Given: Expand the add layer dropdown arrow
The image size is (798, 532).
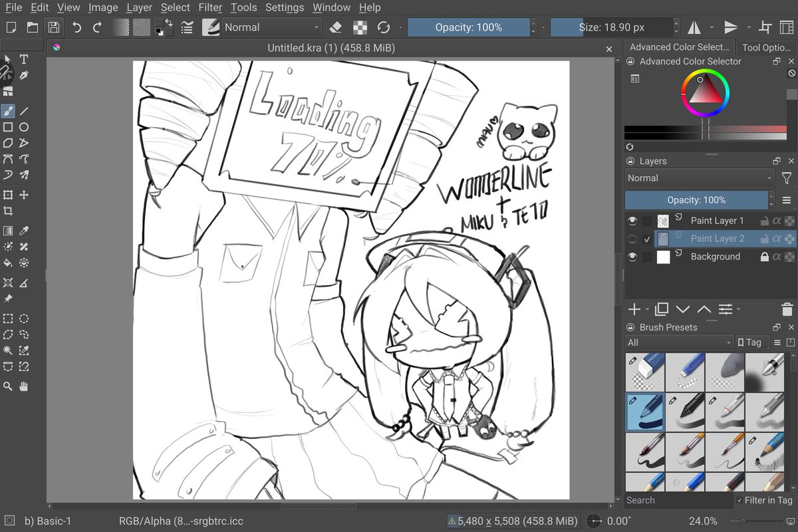Looking at the screenshot, I should point(647,310).
